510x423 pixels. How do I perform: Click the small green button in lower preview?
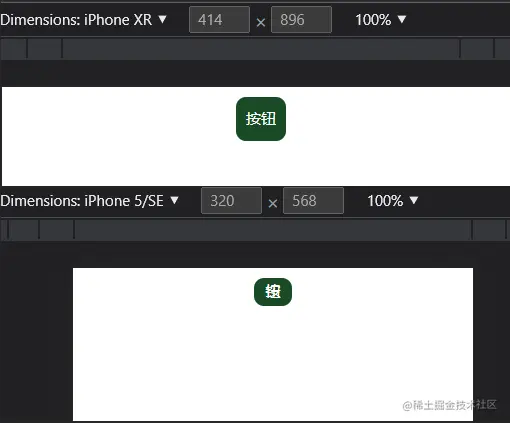point(273,292)
